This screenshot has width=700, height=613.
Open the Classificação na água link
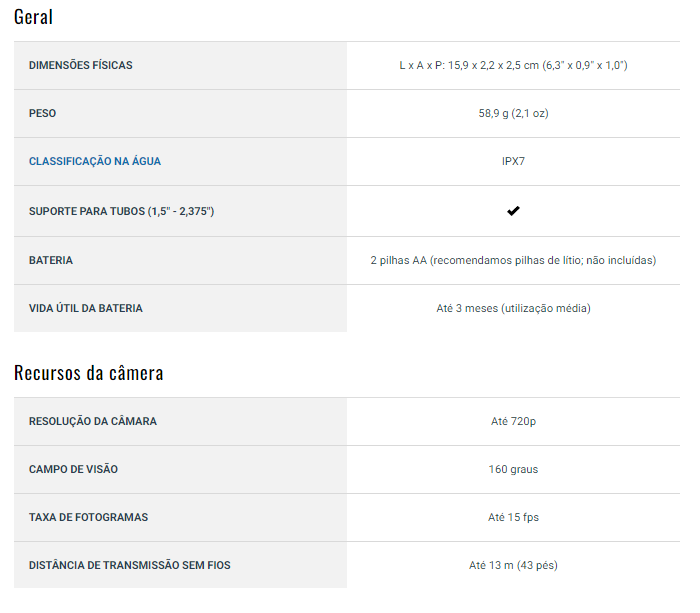point(94,161)
